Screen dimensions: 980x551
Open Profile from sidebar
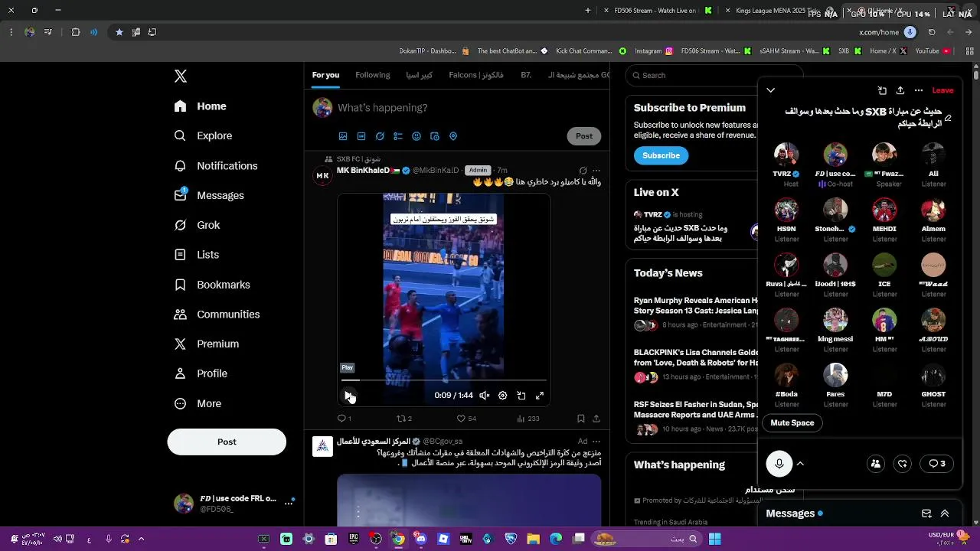pos(201,373)
